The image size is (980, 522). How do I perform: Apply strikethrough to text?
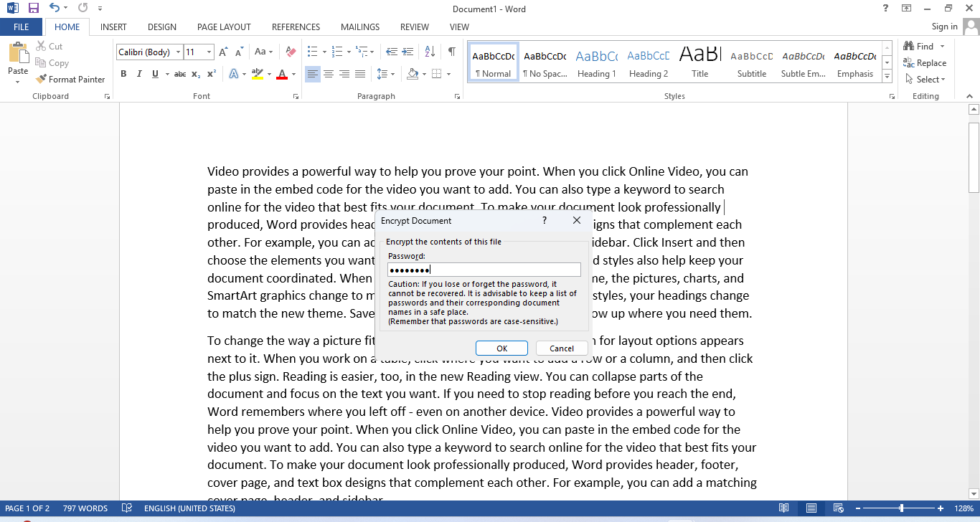pyautogui.click(x=180, y=74)
